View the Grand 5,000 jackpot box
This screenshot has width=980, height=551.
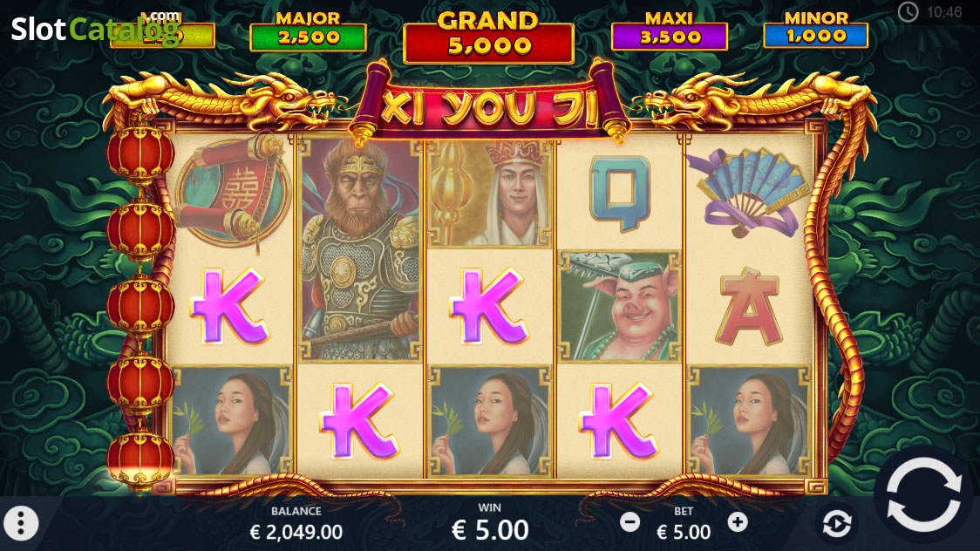click(488, 37)
